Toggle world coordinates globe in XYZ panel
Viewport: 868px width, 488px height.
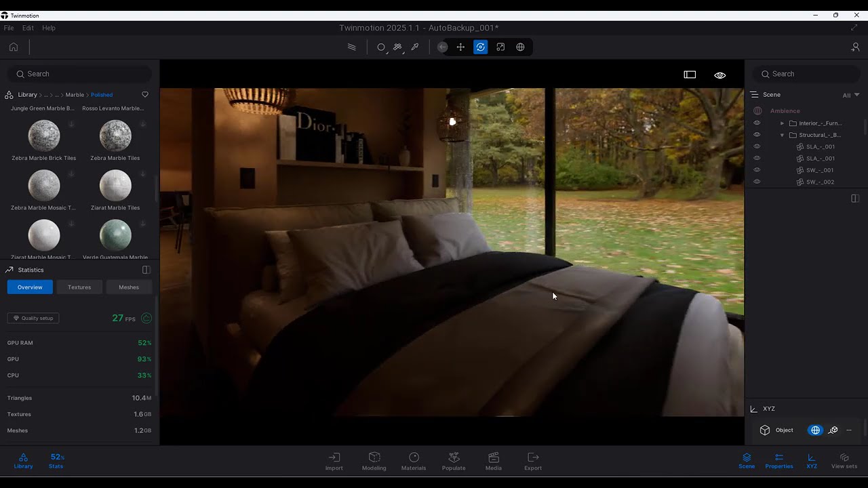(x=815, y=430)
